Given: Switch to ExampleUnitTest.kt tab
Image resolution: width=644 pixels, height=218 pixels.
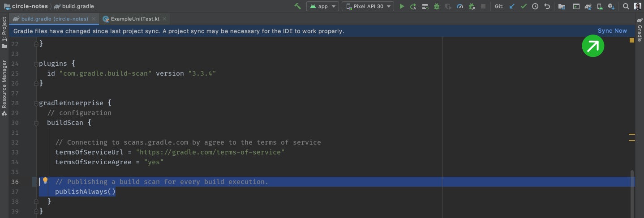Looking at the screenshot, I should coord(135,19).
